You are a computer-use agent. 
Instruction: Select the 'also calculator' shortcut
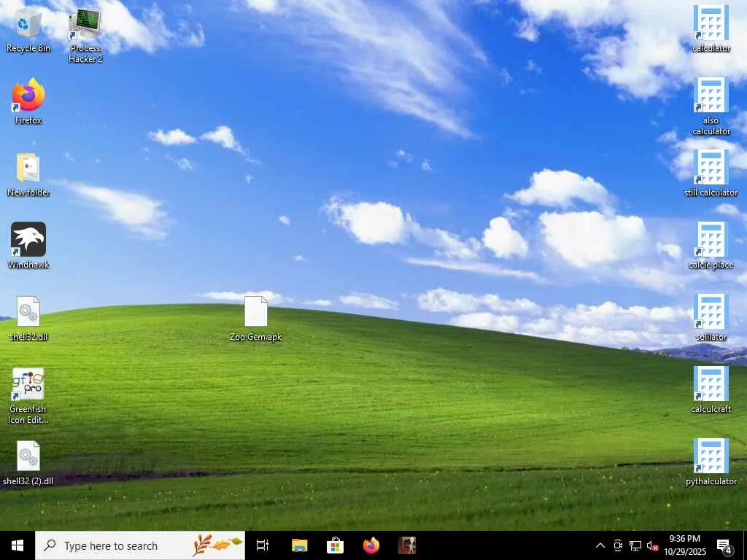[711, 106]
